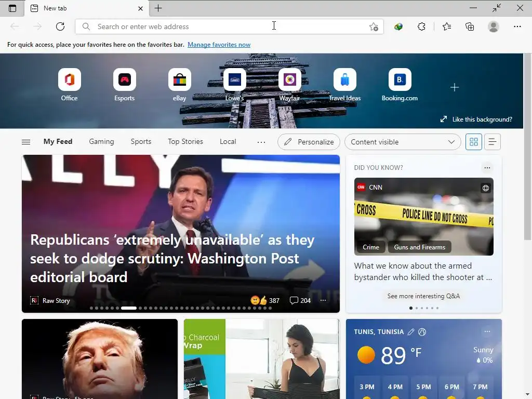
Task: Open the Extensions puzzle icon
Action: [x=421, y=26]
